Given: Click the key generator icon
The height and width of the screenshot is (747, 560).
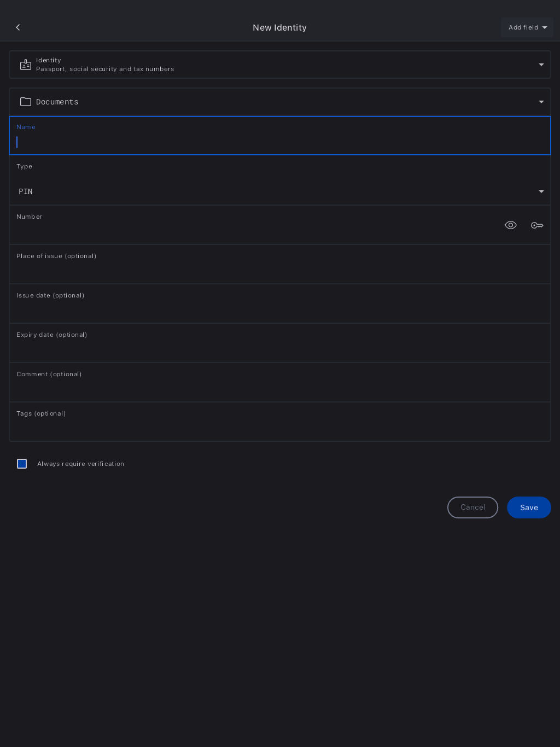Looking at the screenshot, I should point(537,225).
